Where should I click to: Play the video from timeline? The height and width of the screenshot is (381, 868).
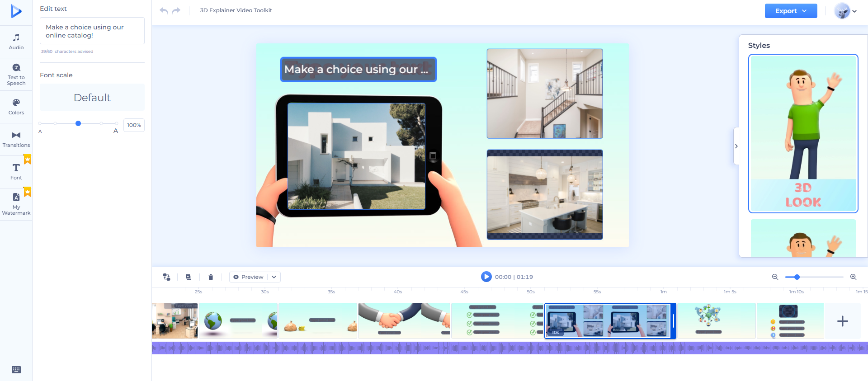click(486, 277)
